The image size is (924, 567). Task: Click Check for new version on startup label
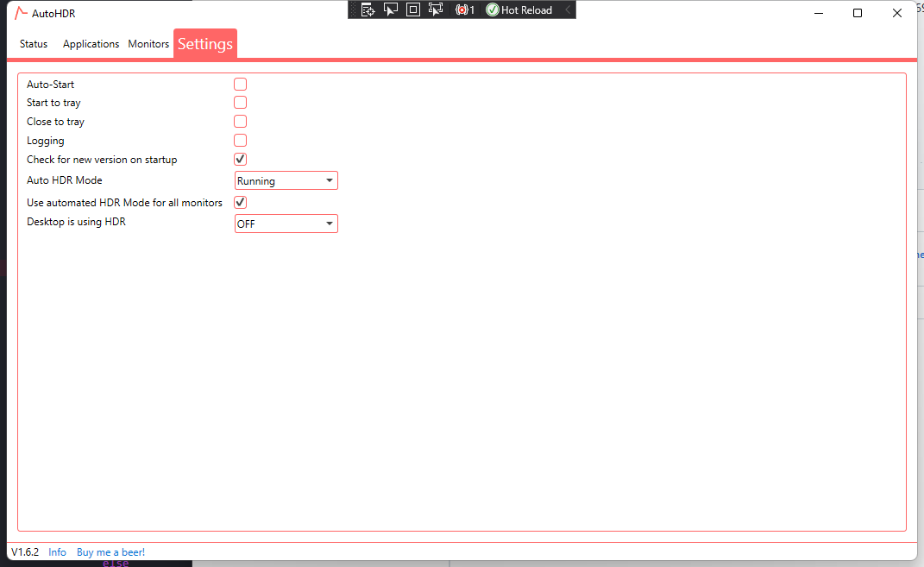[102, 160]
